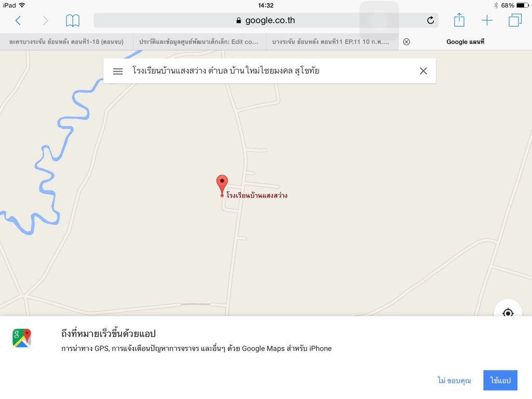This screenshot has width=532, height=399.
Task: Reload the google.co.th page
Action: coord(430,20)
